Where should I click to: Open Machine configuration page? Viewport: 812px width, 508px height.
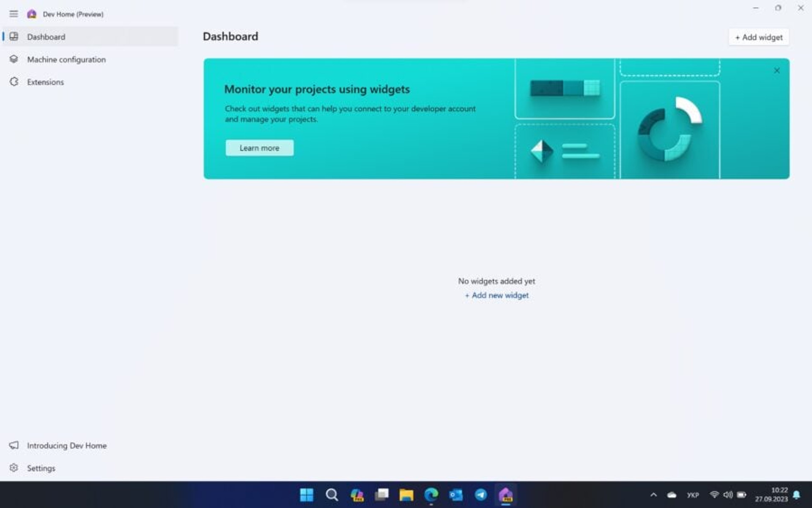coord(90,59)
